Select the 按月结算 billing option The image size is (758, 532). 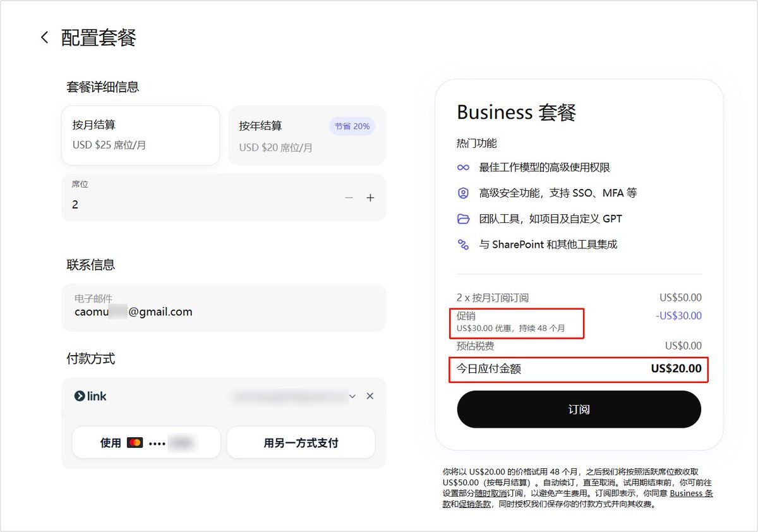(140, 135)
